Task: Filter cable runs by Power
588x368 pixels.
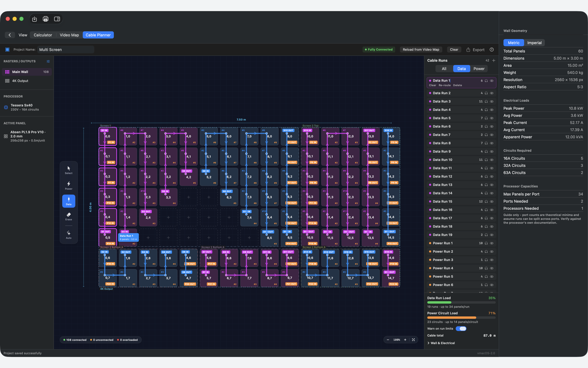Action: click(x=479, y=69)
